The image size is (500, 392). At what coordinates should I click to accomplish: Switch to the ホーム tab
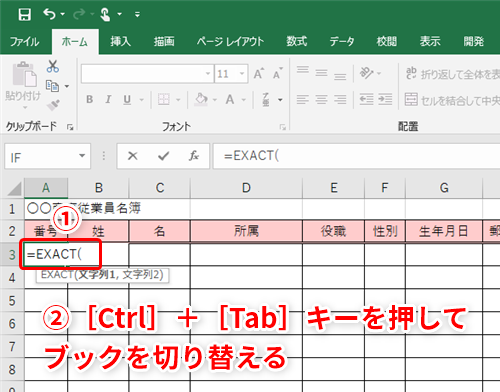point(75,42)
